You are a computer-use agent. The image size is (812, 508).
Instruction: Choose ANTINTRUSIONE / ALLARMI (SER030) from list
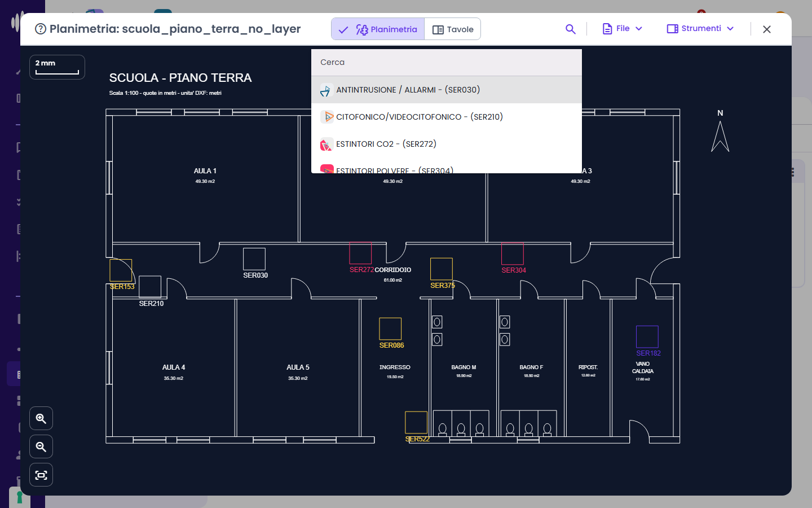click(x=447, y=90)
